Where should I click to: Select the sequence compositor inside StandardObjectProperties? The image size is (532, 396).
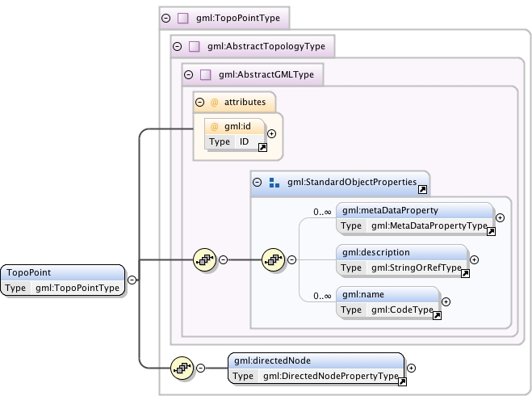[x=274, y=259]
